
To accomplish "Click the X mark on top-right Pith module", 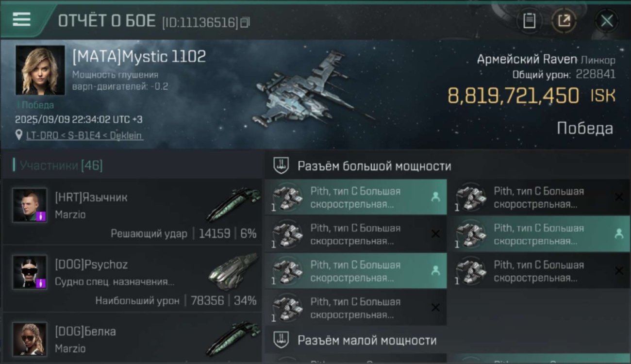I will pos(619,197).
